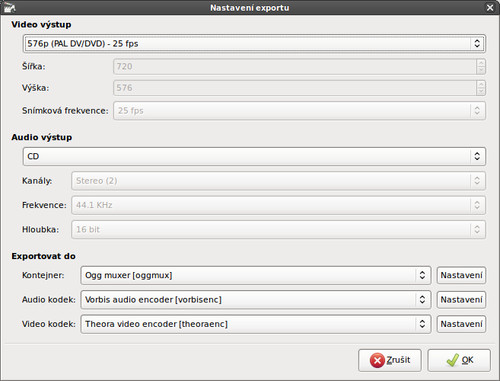Open the Audio kodek dropdown

tap(256, 300)
